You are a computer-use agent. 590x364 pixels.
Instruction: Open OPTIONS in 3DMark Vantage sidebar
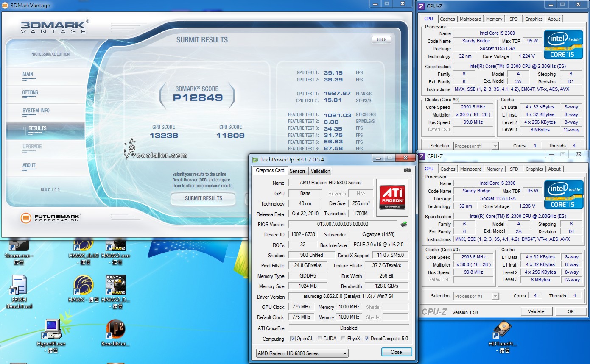pos(45,94)
